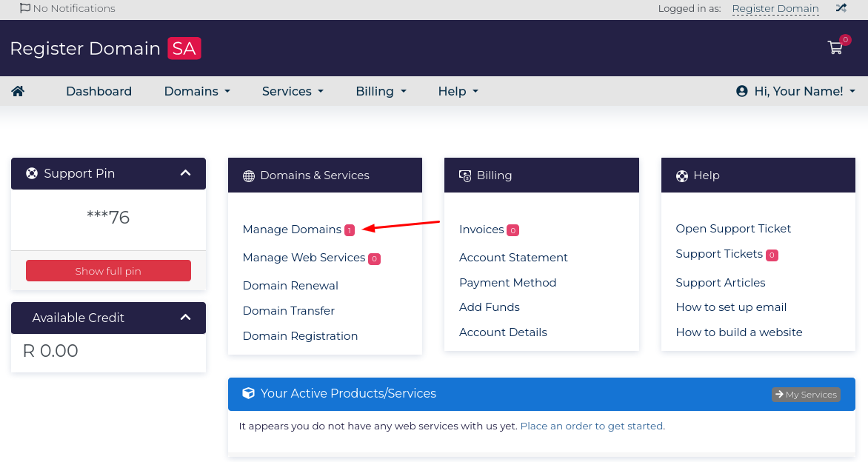Screen dimensions: 868x462
Task: Click the shuffle icon beside Register Domain
Action: [841, 9]
